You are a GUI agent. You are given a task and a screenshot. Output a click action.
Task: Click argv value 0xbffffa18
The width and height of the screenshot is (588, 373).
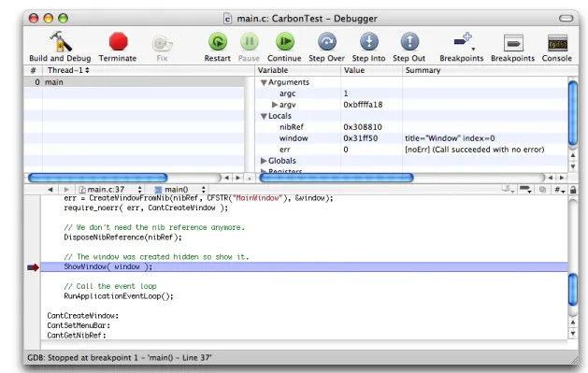click(363, 105)
